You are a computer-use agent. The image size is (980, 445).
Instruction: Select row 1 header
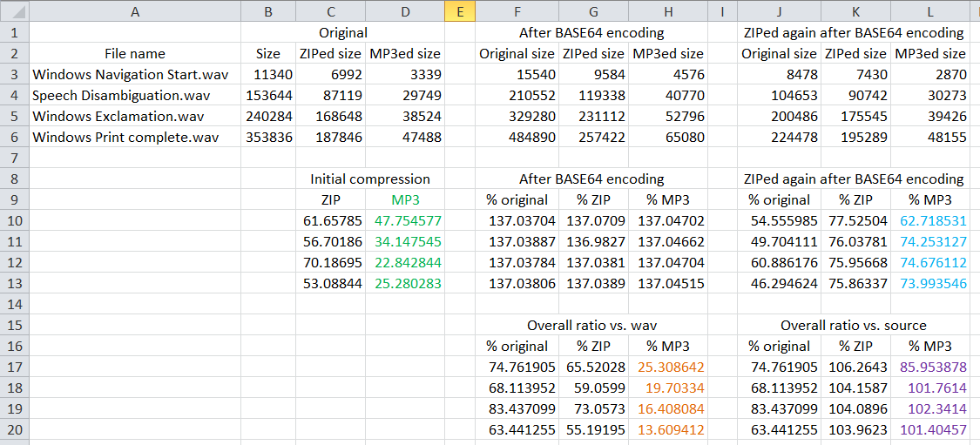(14, 32)
